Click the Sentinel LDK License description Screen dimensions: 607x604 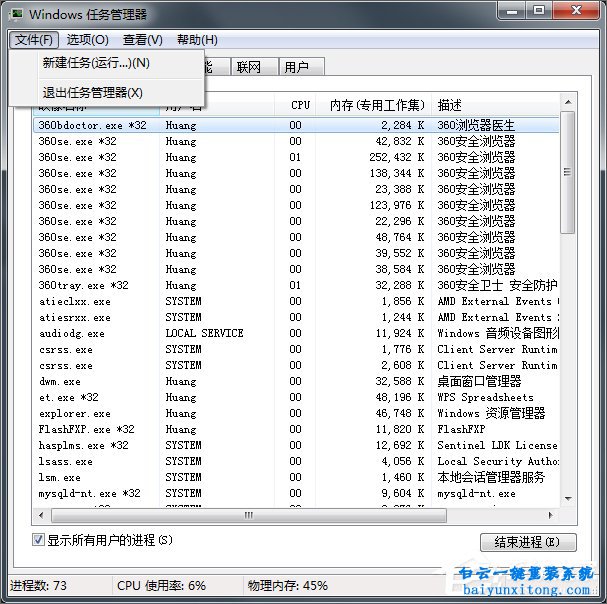(497, 445)
